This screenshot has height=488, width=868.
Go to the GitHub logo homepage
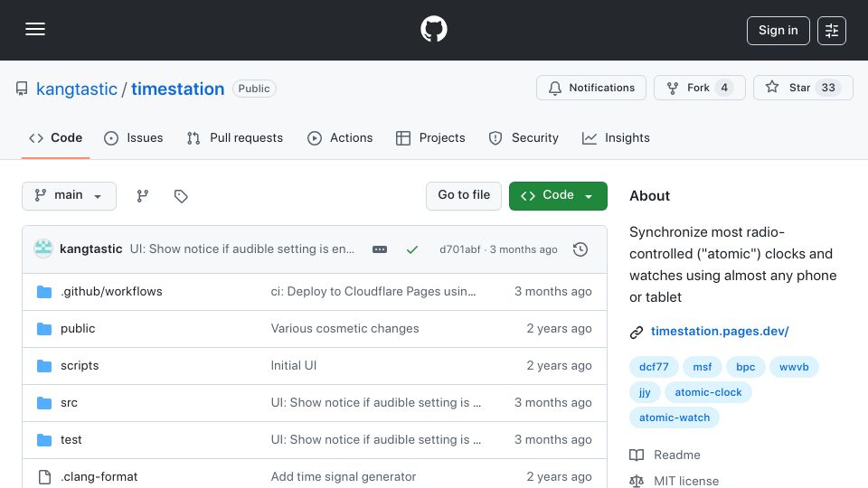pos(433,29)
